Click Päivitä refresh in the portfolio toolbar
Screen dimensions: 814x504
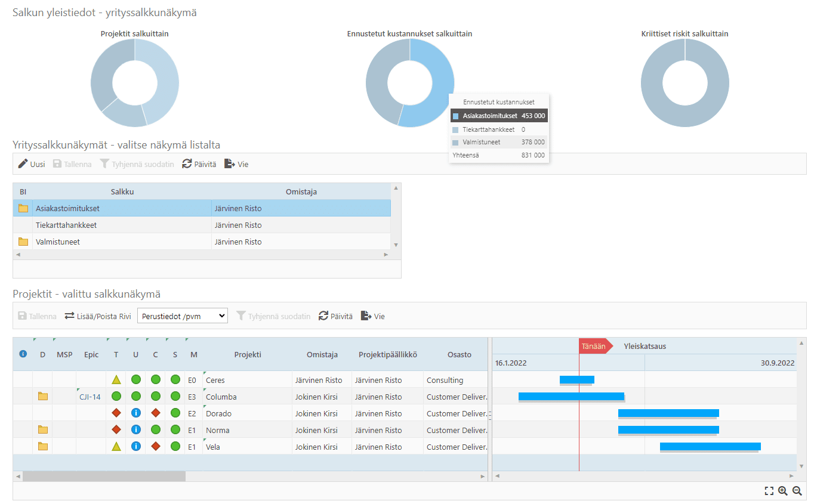tap(199, 164)
